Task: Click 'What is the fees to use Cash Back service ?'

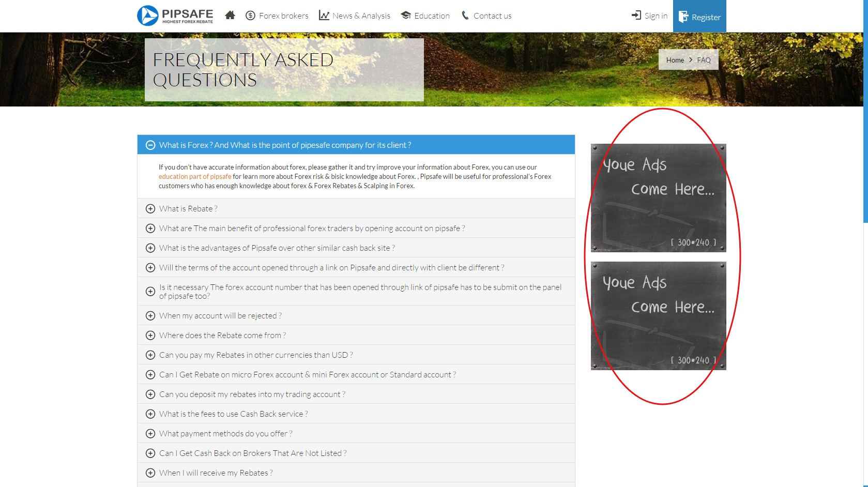Action: [234, 414]
